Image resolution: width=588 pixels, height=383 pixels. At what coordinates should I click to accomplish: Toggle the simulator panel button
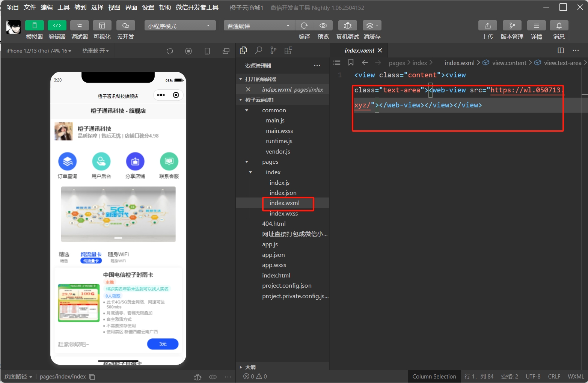click(x=35, y=26)
